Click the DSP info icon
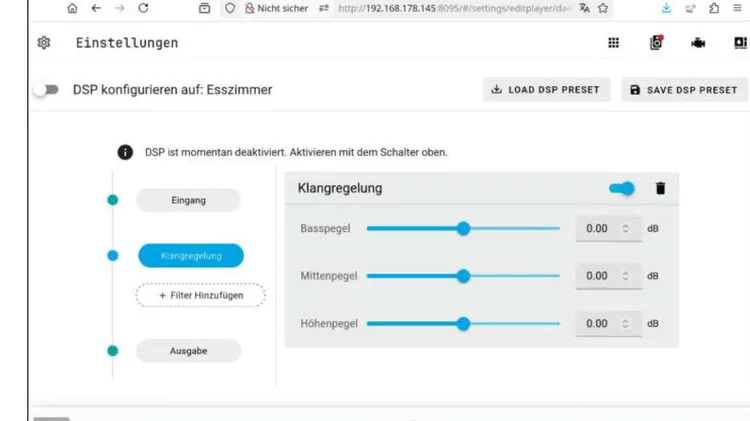The image size is (750, 421). point(125,153)
